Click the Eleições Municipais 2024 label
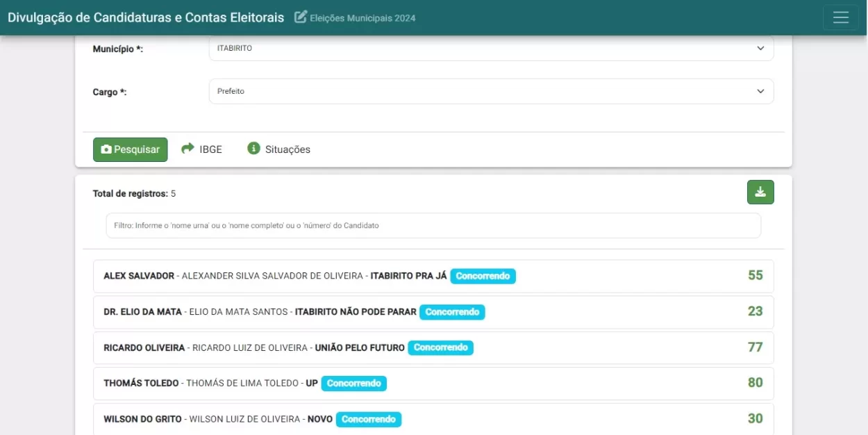Image resolution: width=868 pixels, height=435 pixels. [x=362, y=17]
